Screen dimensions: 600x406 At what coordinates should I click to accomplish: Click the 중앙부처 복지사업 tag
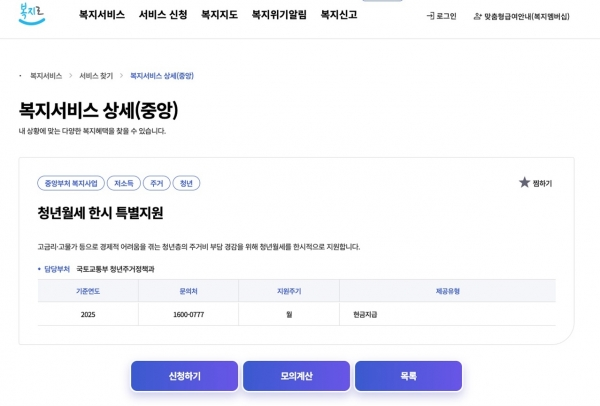71,183
